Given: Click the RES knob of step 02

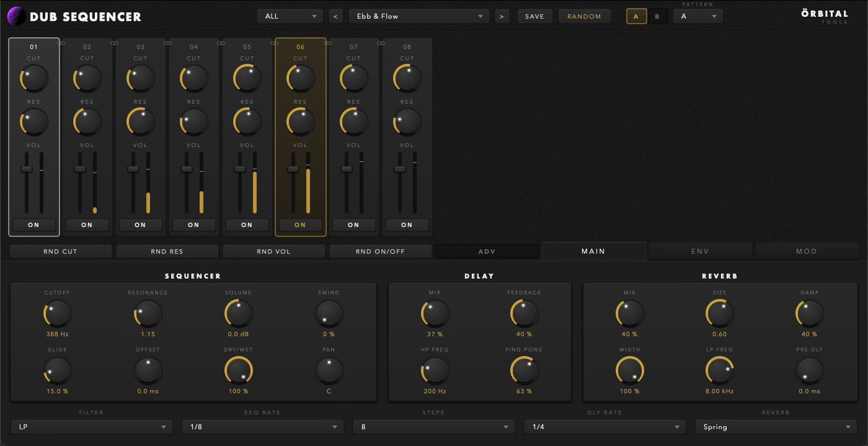Looking at the screenshot, I should [87, 122].
